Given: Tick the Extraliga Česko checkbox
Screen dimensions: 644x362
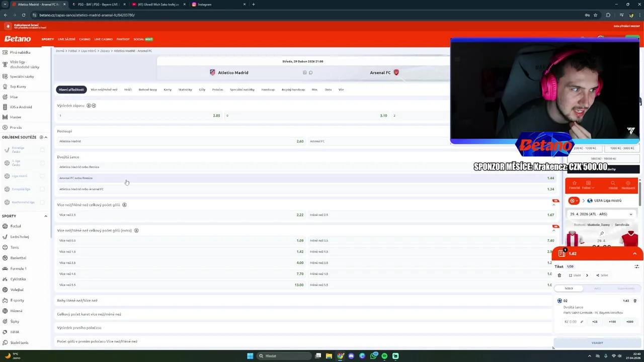Looking at the screenshot, I should coord(42,150).
